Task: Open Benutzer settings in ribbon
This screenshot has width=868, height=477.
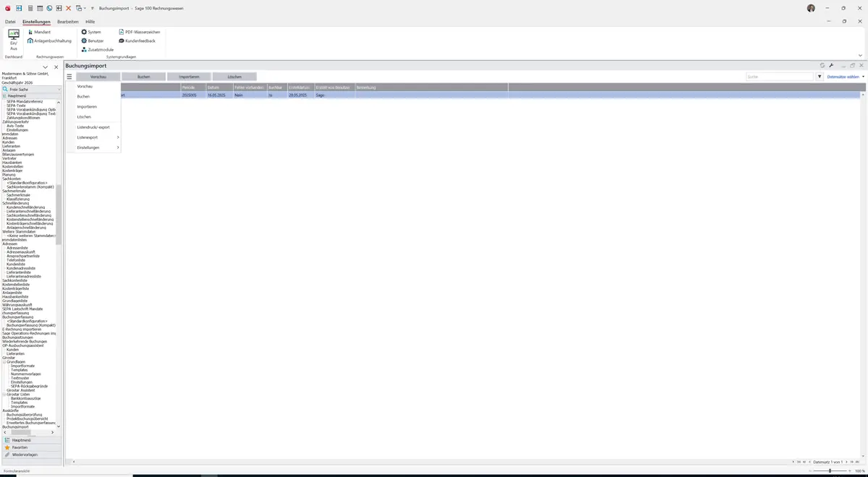Action: click(92, 40)
